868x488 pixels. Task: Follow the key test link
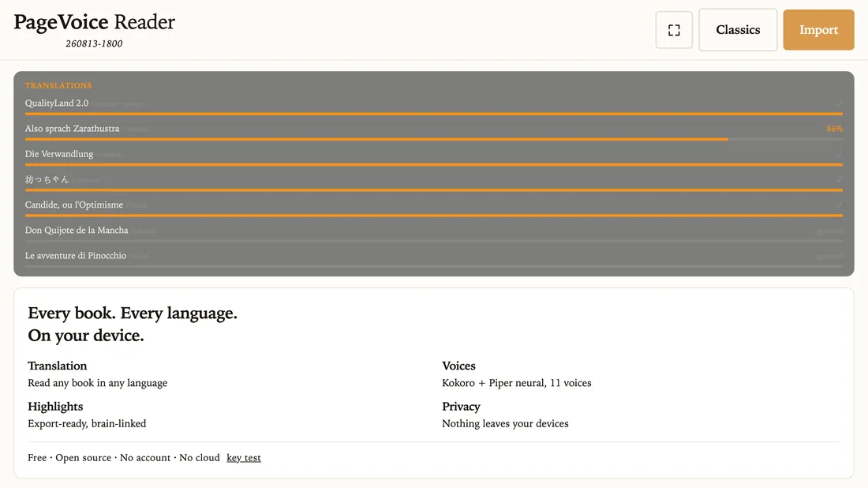[x=244, y=457]
